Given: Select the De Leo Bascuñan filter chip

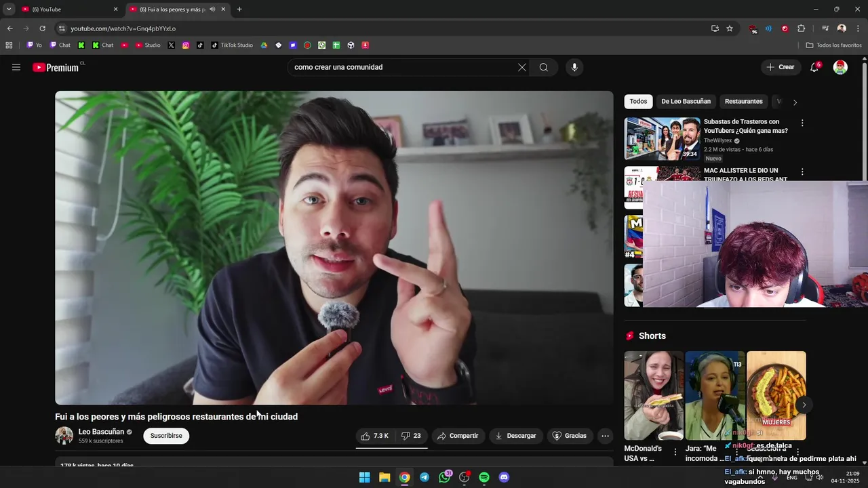Looking at the screenshot, I should click(x=686, y=102).
